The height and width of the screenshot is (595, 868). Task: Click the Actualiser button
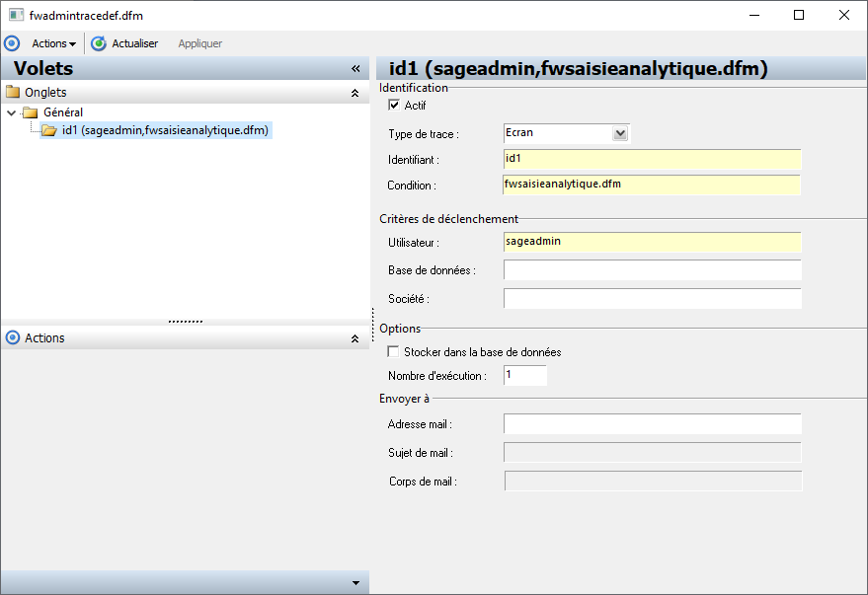[x=125, y=43]
